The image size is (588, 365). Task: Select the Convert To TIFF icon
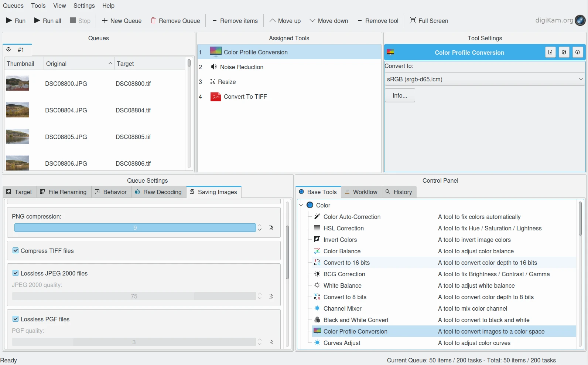pos(215,97)
